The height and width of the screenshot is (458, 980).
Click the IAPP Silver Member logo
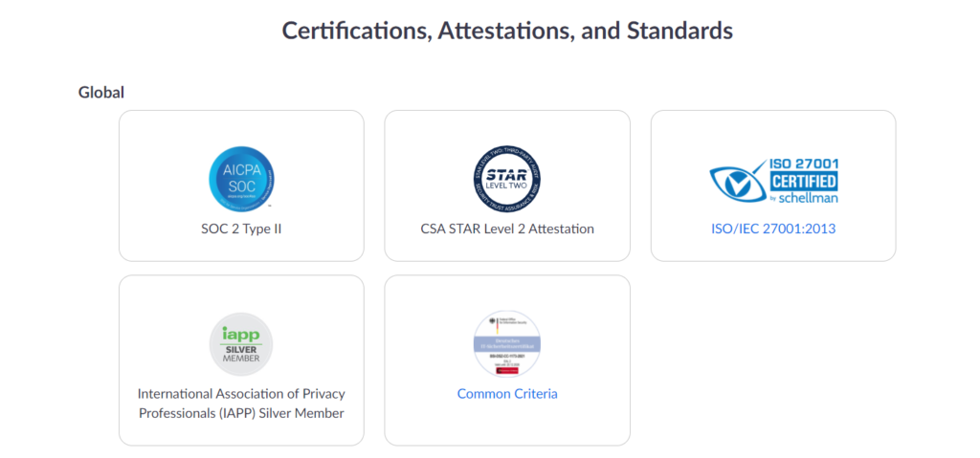point(241,344)
